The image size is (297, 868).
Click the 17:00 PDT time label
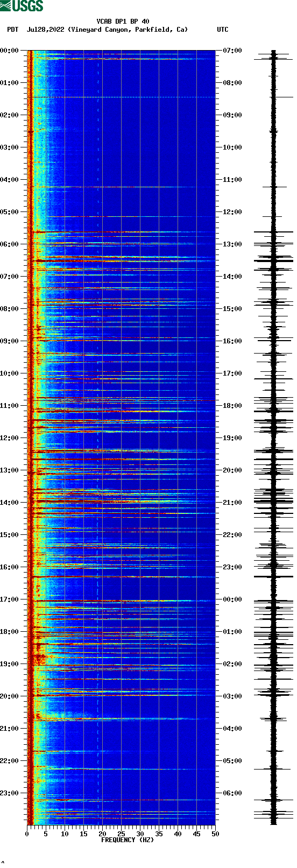pyautogui.click(x=9, y=599)
